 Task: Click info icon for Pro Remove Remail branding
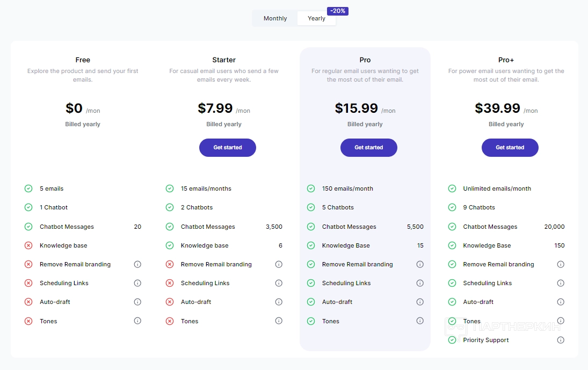420,264
